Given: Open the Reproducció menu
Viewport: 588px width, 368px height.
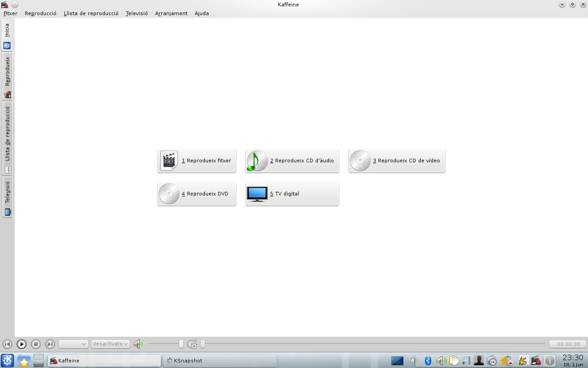Looking at the screenshot, I should pos(40,13).
